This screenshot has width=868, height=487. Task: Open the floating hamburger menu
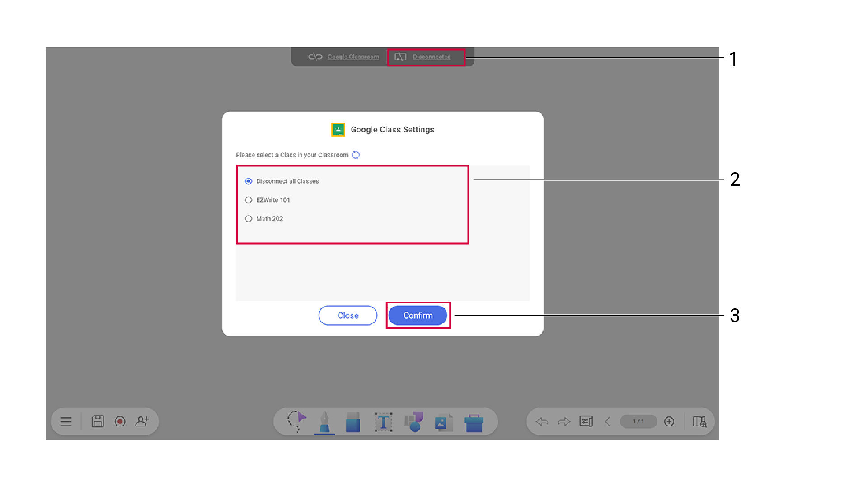click(x=66, y=421)
